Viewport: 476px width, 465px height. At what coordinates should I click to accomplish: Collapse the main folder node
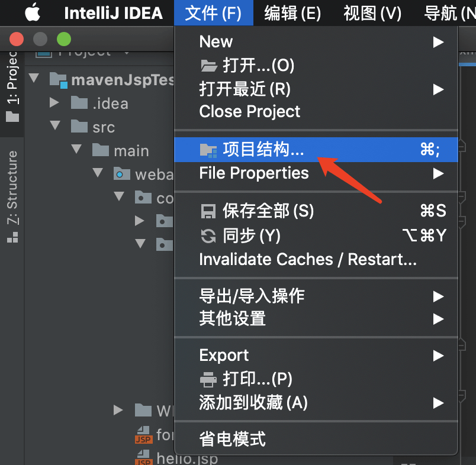[x=76, y=148]
